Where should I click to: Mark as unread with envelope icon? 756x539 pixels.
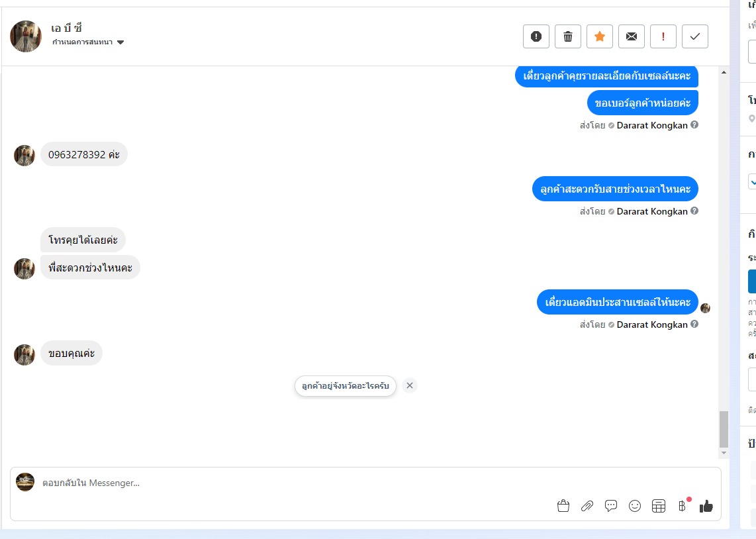[631, 36]
